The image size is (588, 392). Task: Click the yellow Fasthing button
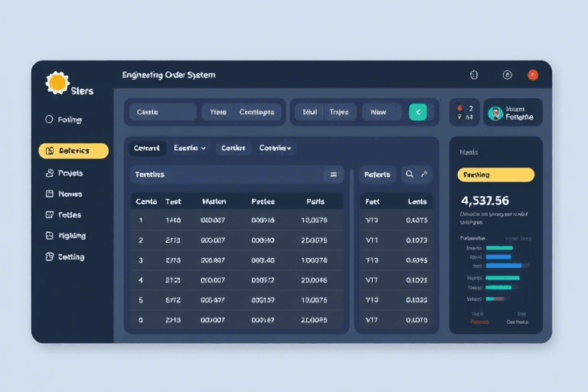point(495,175)
